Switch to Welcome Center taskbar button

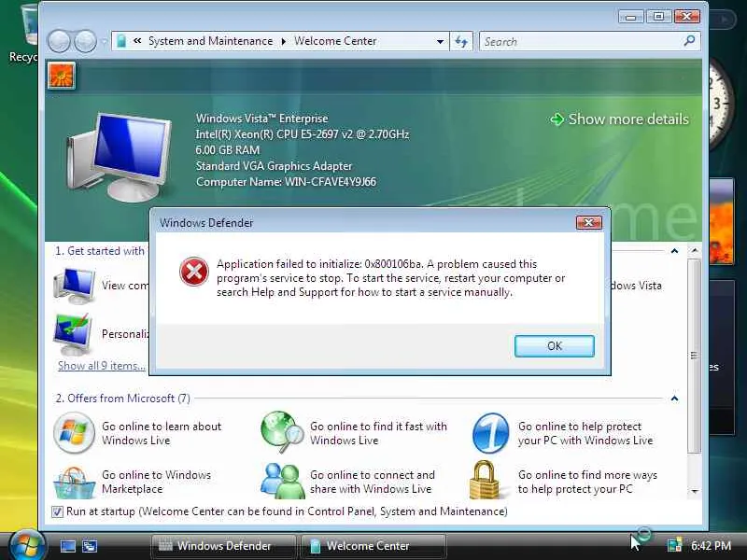tap(373, 546)
